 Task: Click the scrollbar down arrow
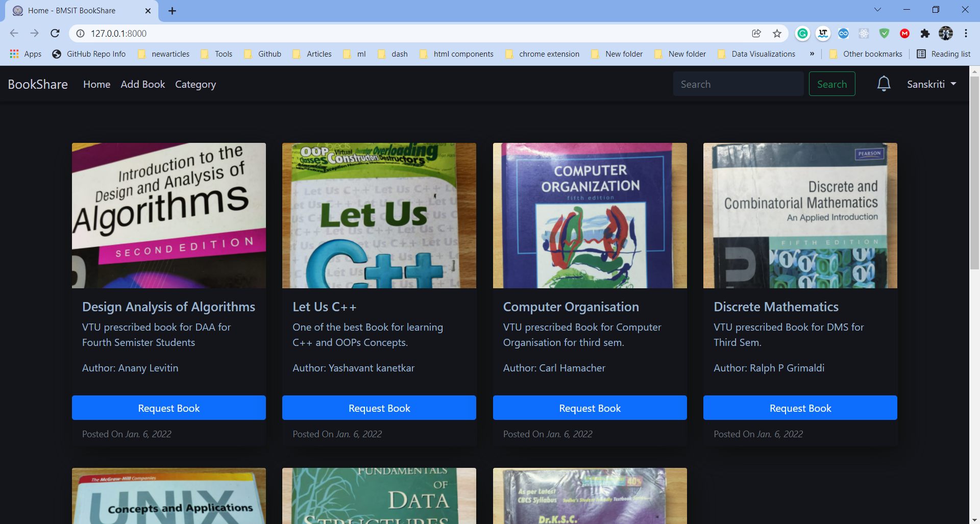pos(974,519)
